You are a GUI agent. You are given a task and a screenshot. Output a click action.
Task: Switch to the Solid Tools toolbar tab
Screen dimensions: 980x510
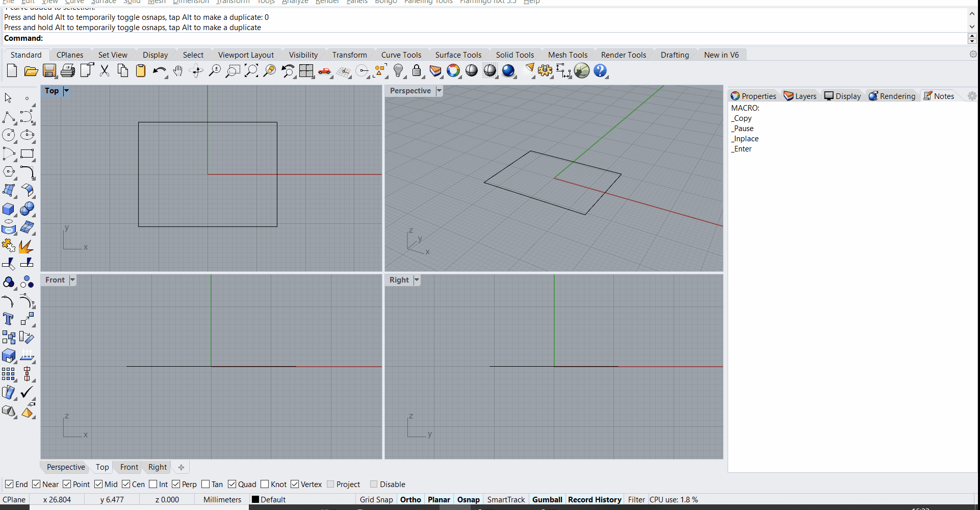[x=515, y=55]
